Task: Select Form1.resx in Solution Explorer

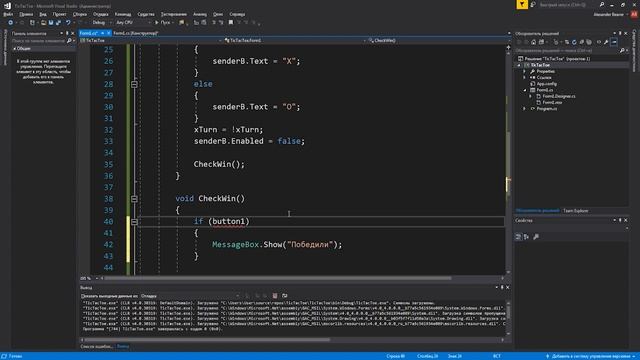Action: point(552,102)
